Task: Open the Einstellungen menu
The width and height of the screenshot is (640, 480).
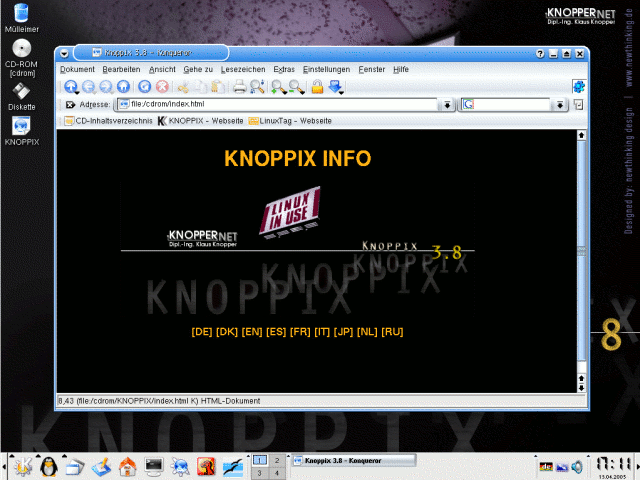Action: (326, 69)
